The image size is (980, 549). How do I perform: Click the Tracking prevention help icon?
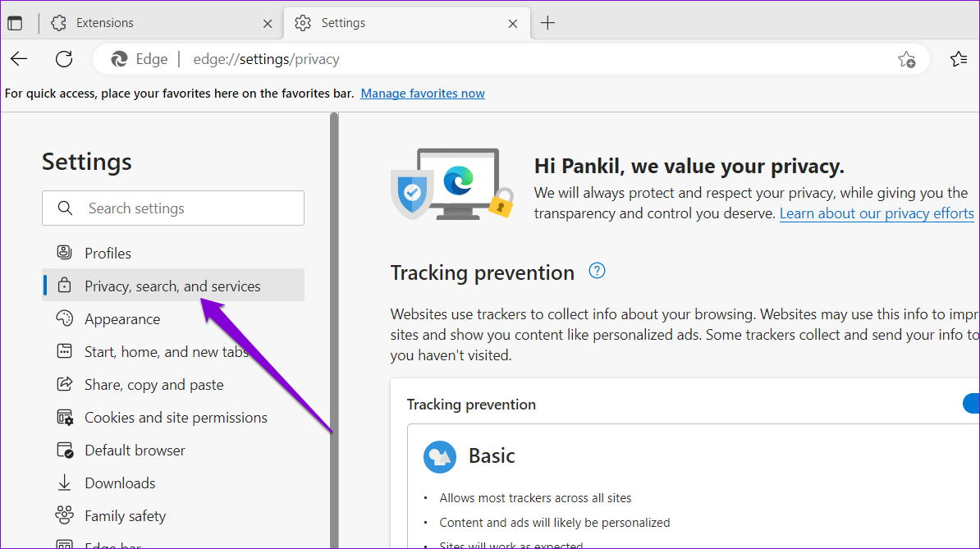pos(598,271)
